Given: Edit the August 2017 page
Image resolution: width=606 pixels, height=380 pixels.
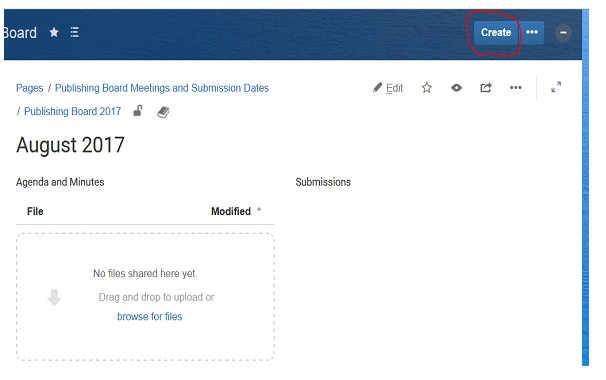Looking at the screenshot, I should pos(388,88).
